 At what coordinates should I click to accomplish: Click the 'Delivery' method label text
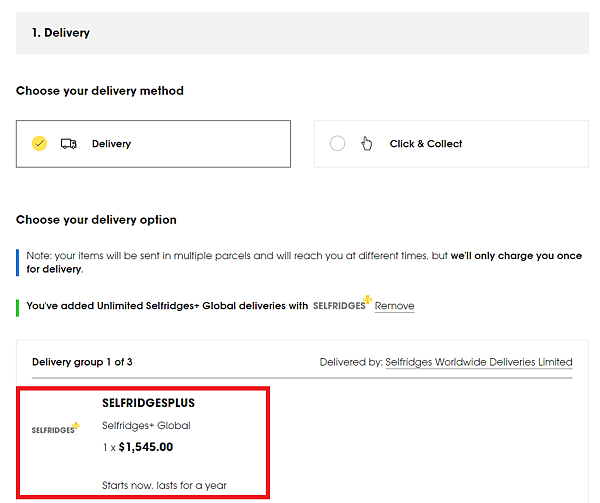(x=111, y=144)
